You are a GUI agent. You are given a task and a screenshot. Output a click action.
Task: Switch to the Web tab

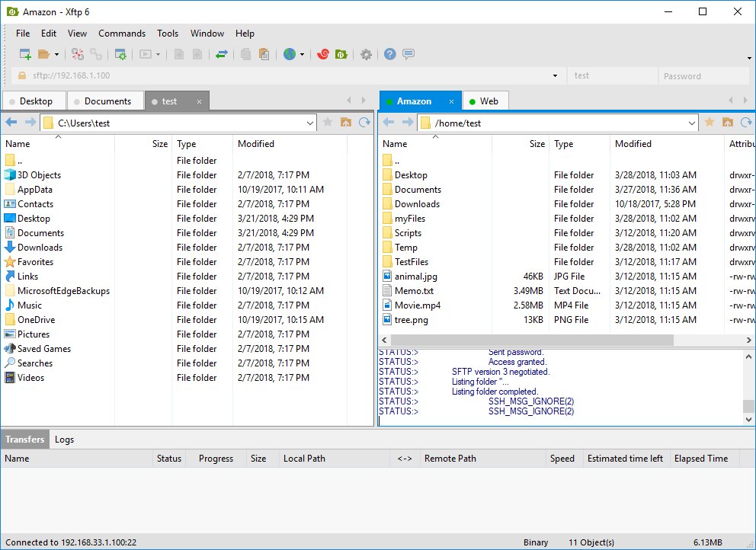coord(490,101)
